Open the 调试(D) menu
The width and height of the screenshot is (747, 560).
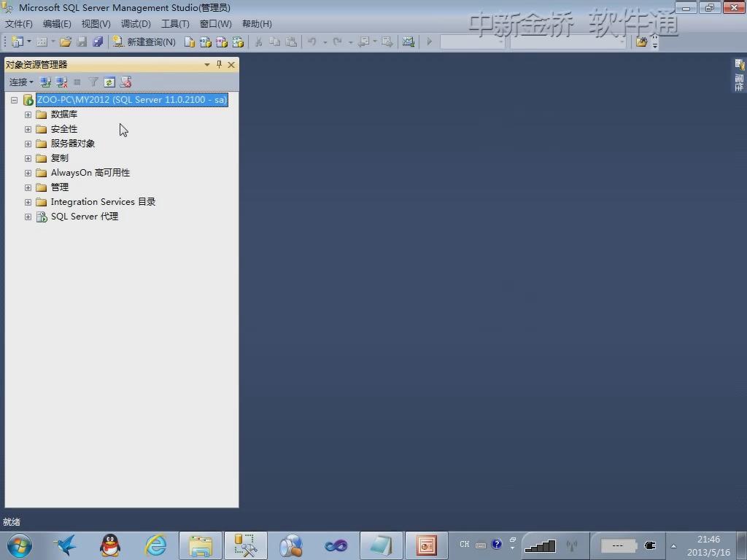coord(136,24)
